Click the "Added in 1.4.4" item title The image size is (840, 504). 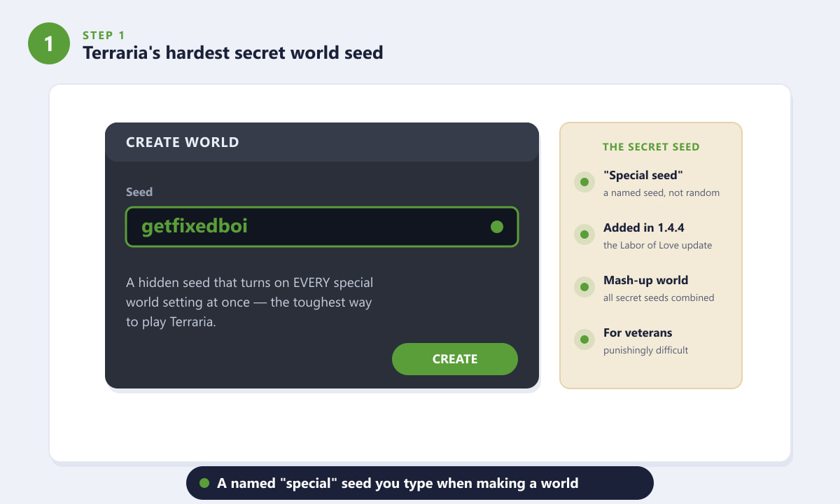[644, 227]
